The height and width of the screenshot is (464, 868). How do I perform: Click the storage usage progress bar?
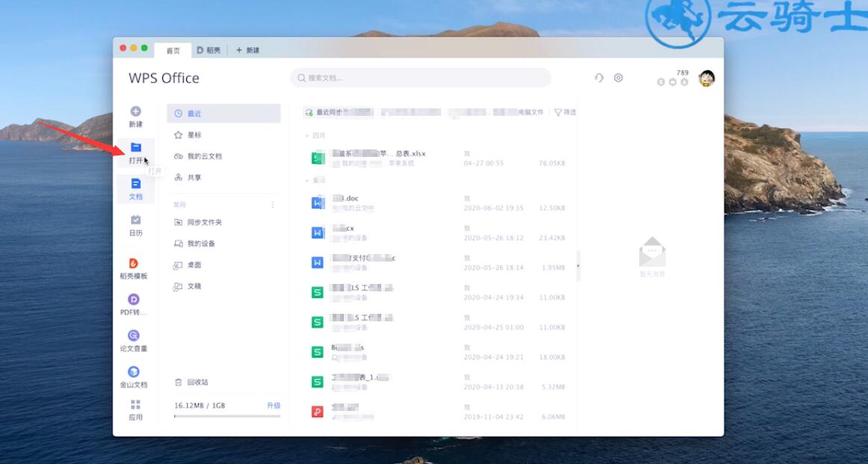click(x=227, y=416)
